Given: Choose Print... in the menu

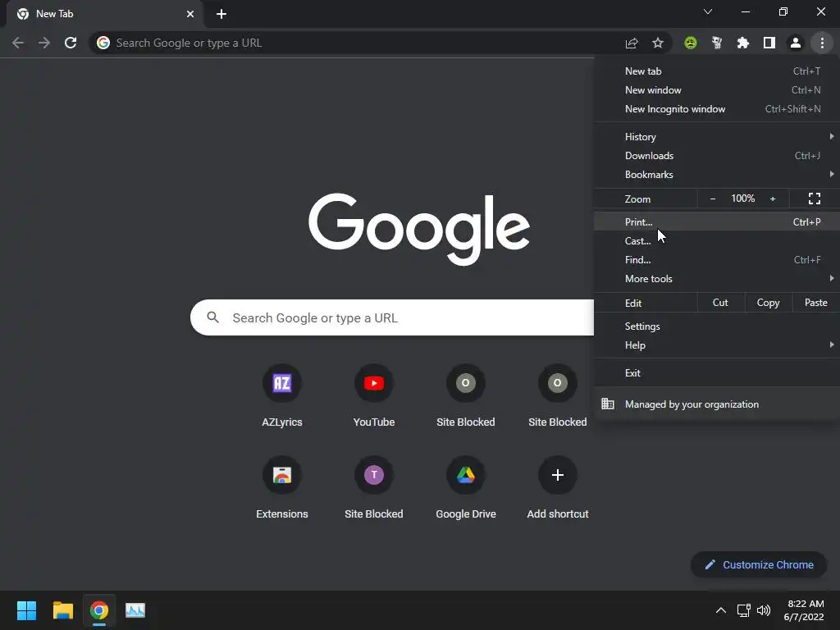Looking at the screenshot, I should pos(717,221).
